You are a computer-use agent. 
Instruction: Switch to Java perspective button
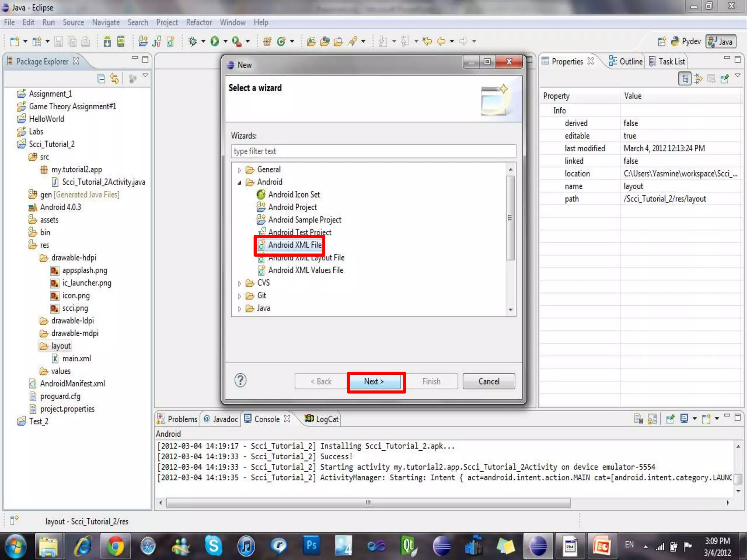(x=721, y=42)
